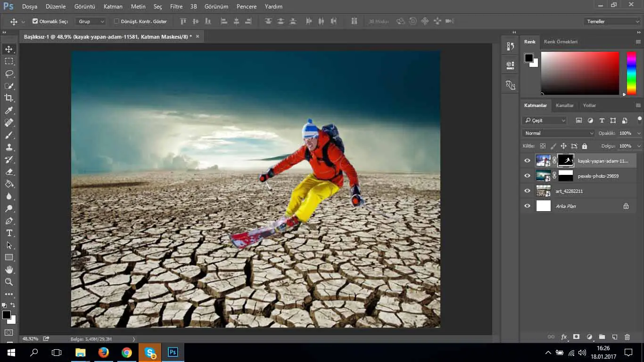Image resolution: width=644 pixels, height=362 pixels.
Task: Pick the Eyedropper tool
Action: coord(9,110)
